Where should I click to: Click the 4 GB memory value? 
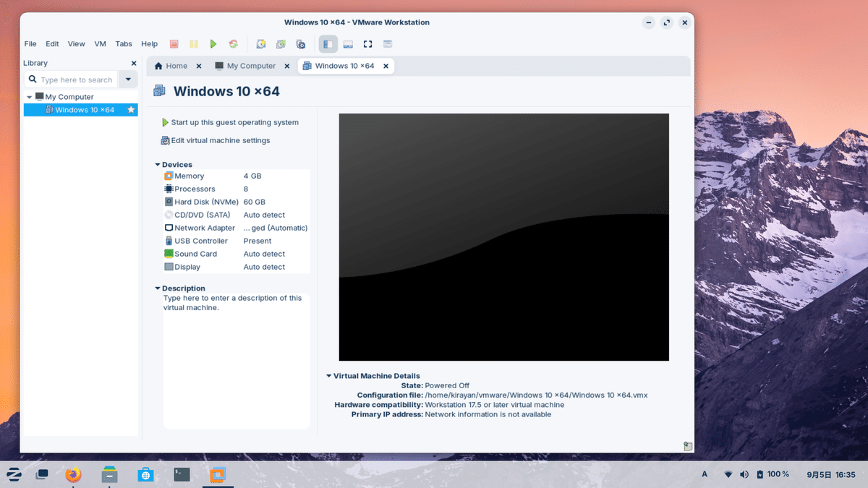pyautogui.click(x=252, y=176)
